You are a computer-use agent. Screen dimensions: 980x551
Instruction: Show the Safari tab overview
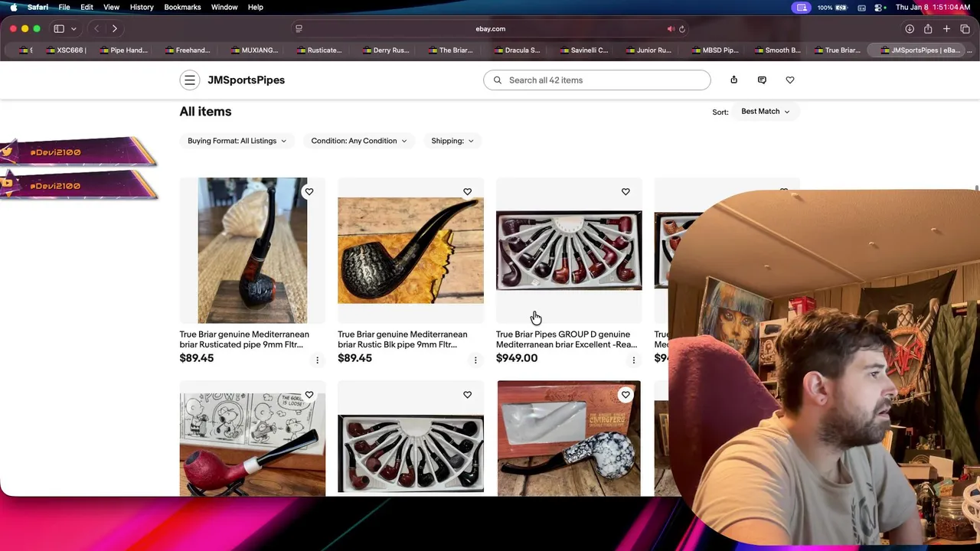click(x=965, y=29)
